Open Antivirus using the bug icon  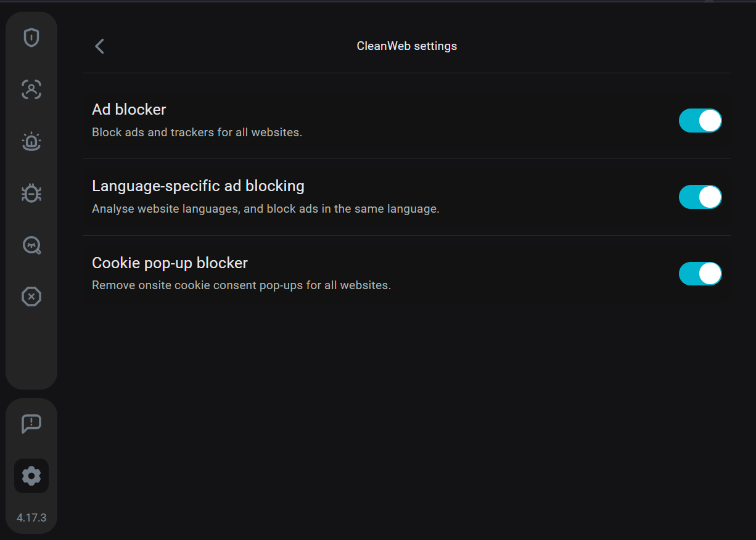pos(31,194)
